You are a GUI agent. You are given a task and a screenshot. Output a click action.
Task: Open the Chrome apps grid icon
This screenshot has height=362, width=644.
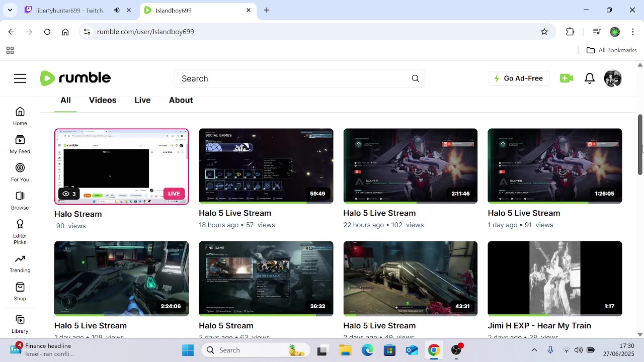[x=10, y=50]
